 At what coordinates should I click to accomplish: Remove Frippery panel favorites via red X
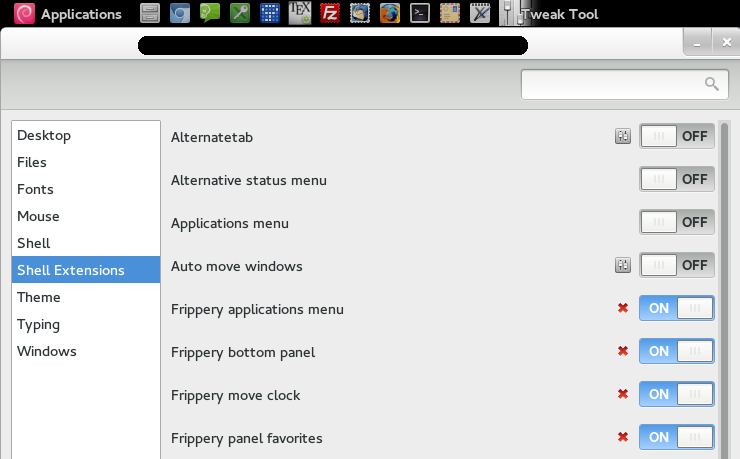pyautogui.click(x=623, y=437)
